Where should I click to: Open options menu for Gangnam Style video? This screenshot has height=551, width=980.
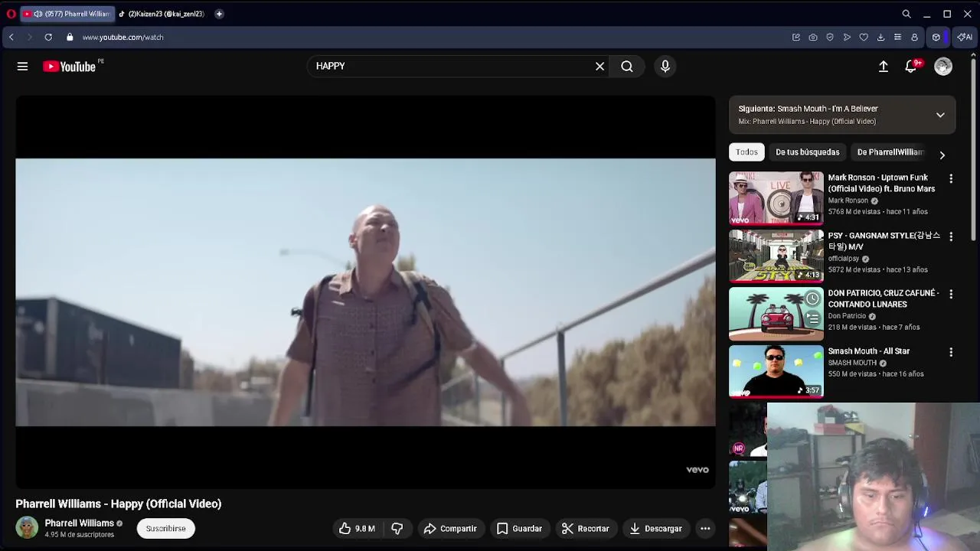pos(951,237)
